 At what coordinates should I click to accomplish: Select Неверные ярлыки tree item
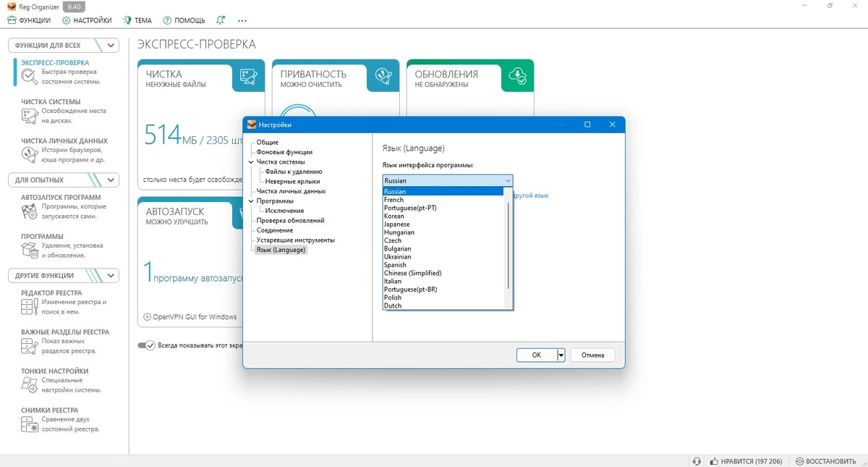(292, 182)
